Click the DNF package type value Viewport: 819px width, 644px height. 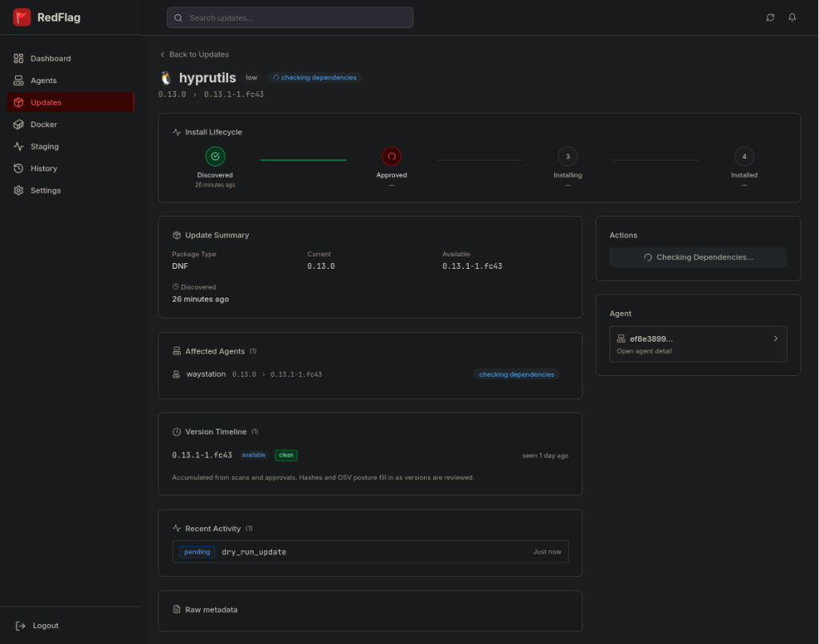pos(180,266)
